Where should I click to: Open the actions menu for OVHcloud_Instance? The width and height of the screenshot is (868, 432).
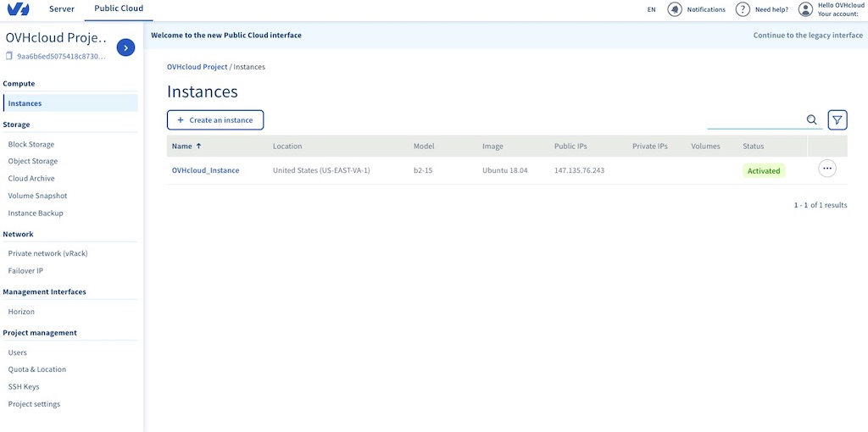[x=827, y=169]
